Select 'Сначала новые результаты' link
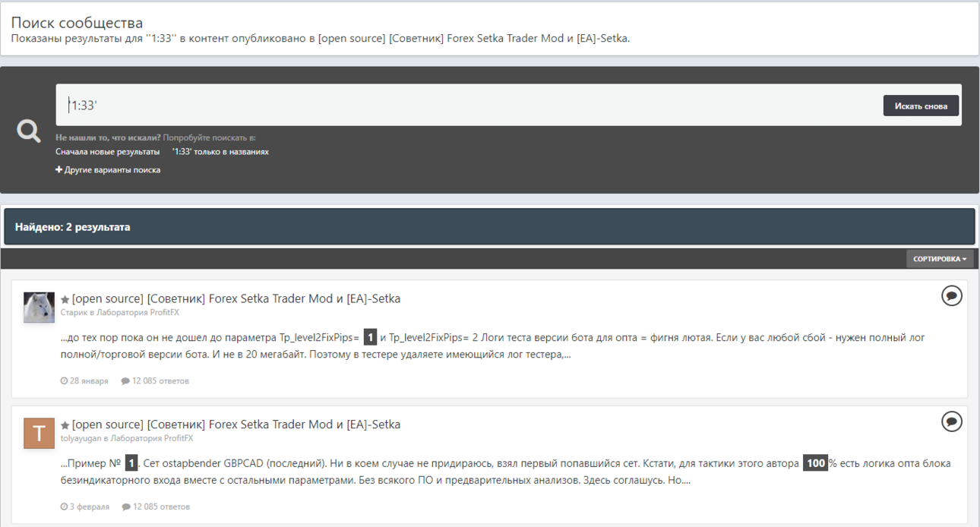The width and height of the screenshot is (980, 527). coord(108,152)
